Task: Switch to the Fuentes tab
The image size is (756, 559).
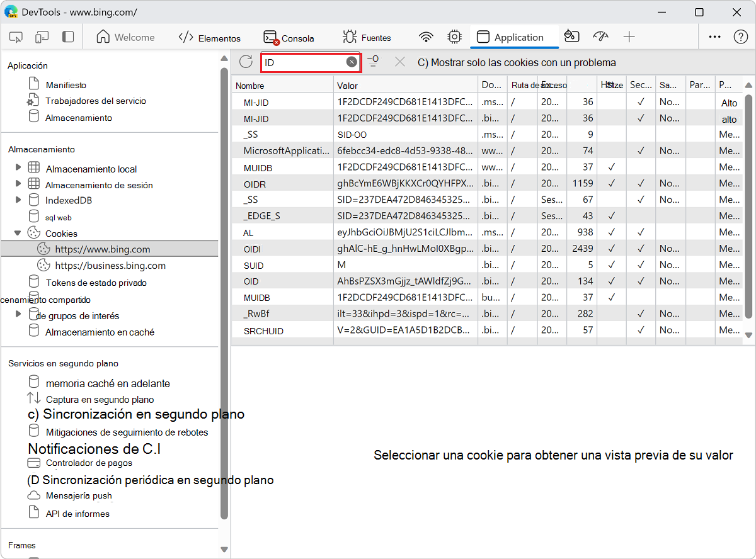Action: [x=367, y=38]
